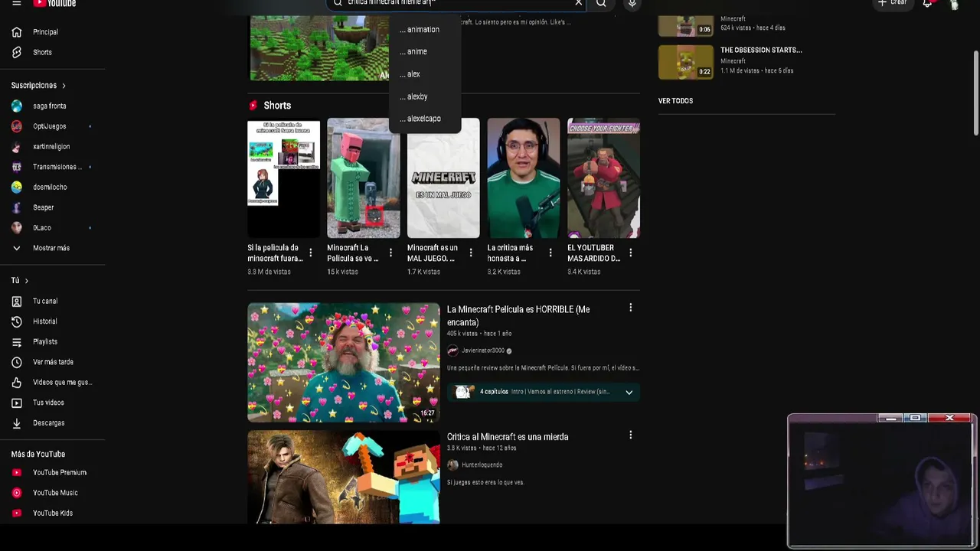The height and width of the screenshot is (551, 980).
Task: Play the 'EL YOUTUBER MAS ARDIDO' short thumbnail
Action: (x=603, y=178)
